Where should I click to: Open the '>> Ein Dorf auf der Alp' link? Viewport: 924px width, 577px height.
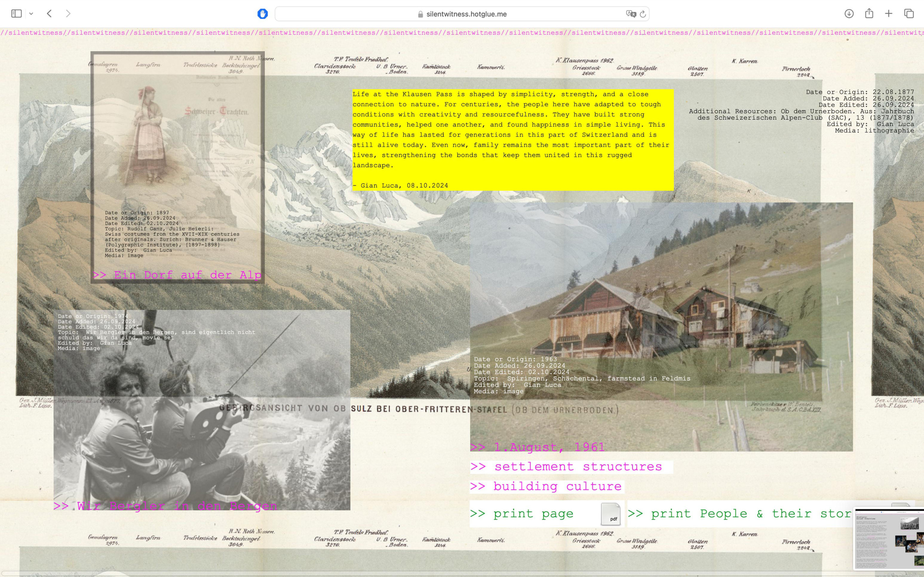click(x=177, y=275)
